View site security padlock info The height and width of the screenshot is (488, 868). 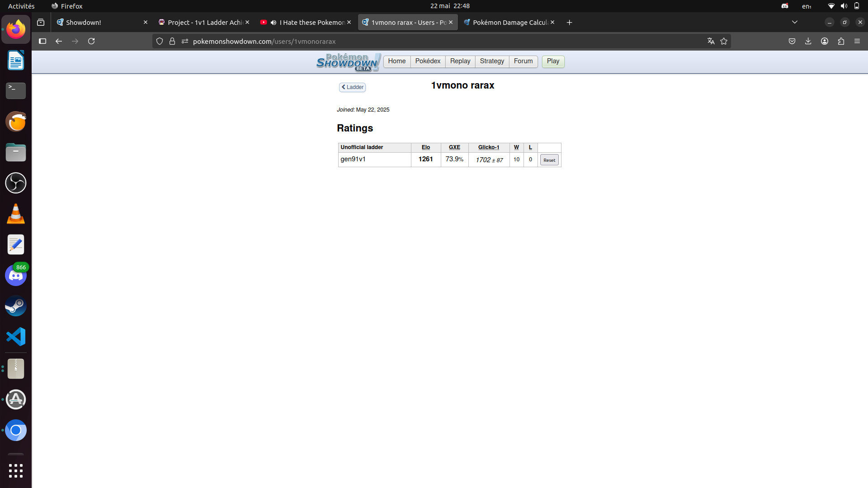172,41
